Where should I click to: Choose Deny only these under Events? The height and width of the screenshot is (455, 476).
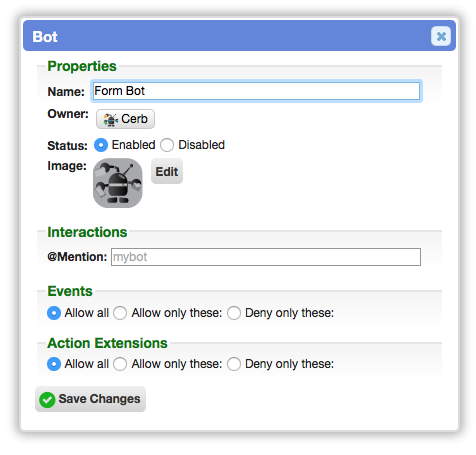[234, 313]
